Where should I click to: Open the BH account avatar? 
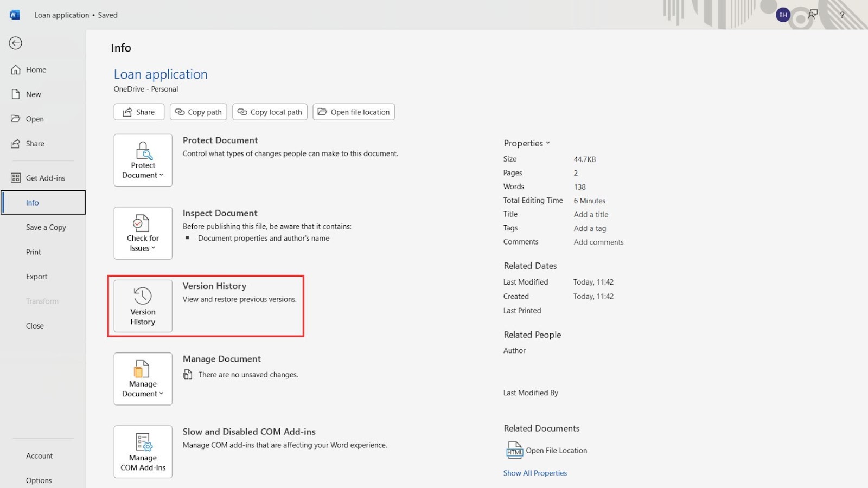coord(782,15)
